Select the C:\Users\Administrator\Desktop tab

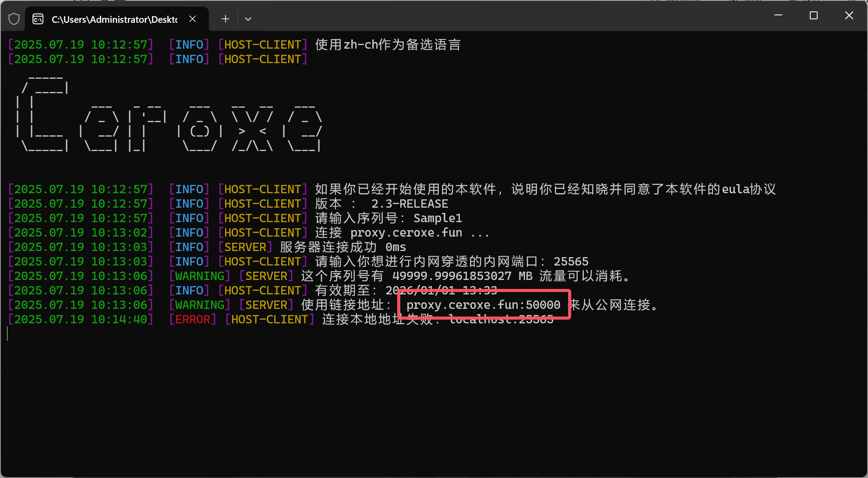click(114, 19)
